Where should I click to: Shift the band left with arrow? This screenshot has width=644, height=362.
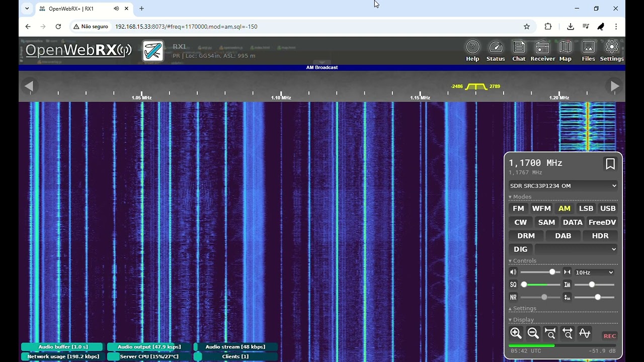29,86
